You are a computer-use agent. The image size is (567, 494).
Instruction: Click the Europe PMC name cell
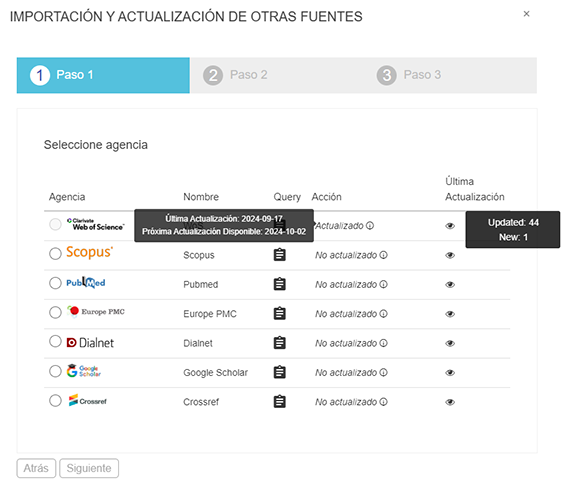tap(210, 314)
